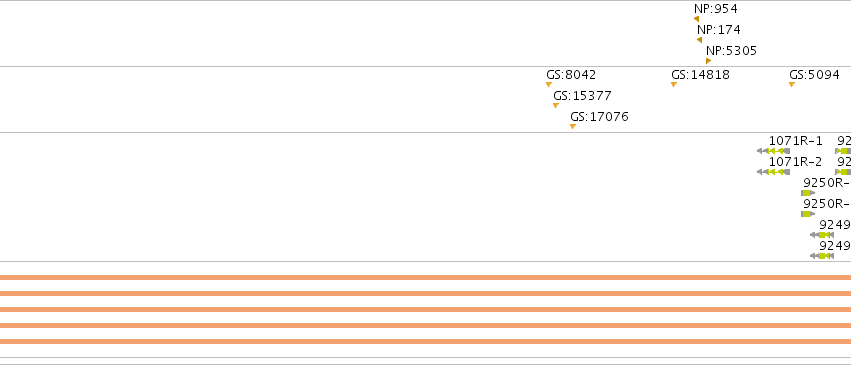Click the 1071R-2 transcript glyph

pos(773,172)
